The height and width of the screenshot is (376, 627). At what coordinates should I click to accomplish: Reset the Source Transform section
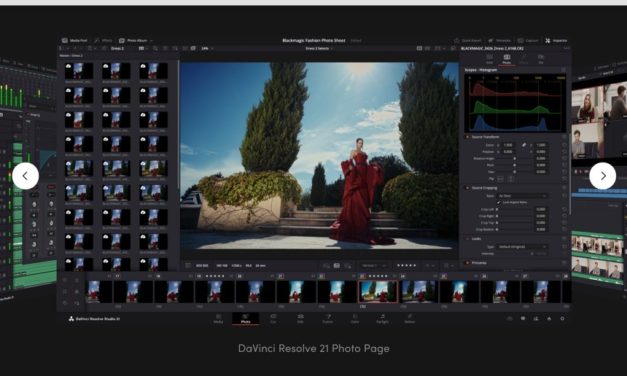click(563, 137)
